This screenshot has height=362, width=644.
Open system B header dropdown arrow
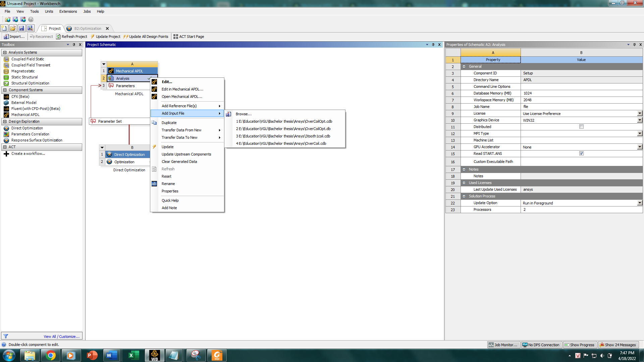(102, 147)
